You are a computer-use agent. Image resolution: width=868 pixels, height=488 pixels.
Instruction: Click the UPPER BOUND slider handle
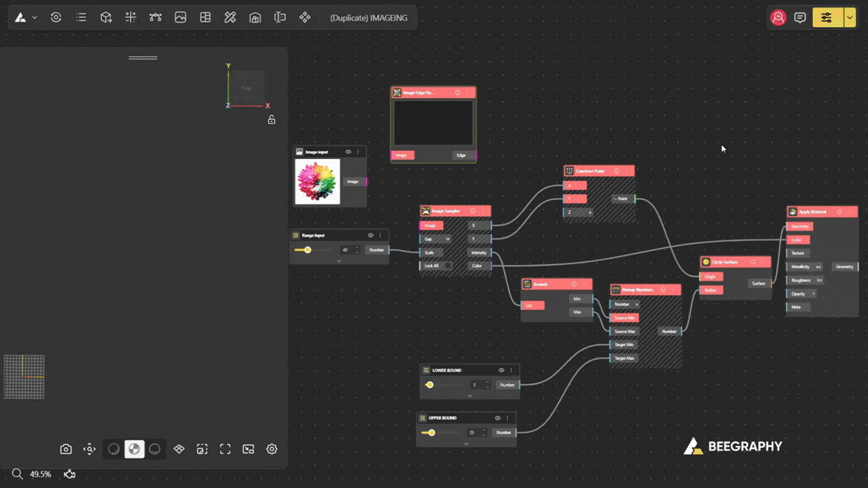coord(432,433)
